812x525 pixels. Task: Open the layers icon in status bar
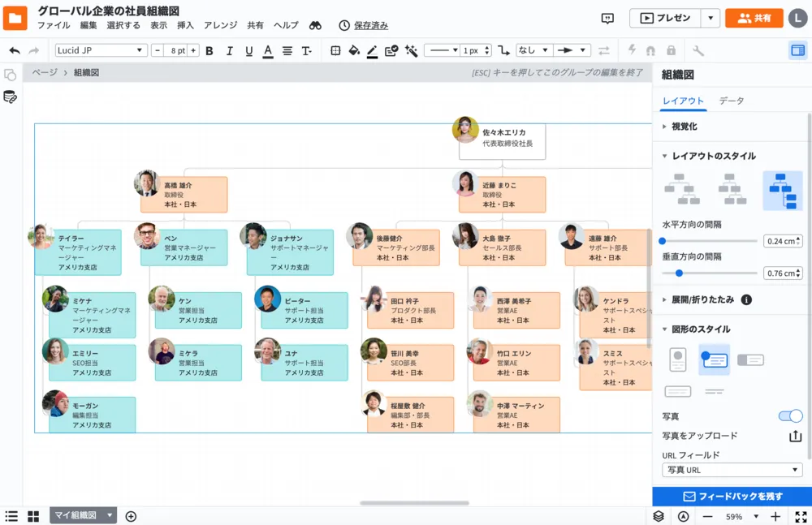pyautogui.click(x=659, y=516)
